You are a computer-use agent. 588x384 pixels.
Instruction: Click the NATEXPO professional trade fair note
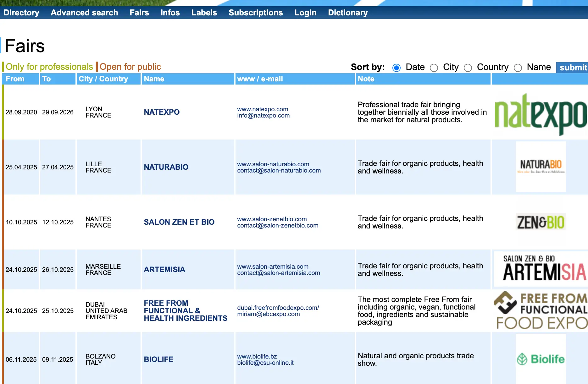pyautogui.click(x=422, y=112)
